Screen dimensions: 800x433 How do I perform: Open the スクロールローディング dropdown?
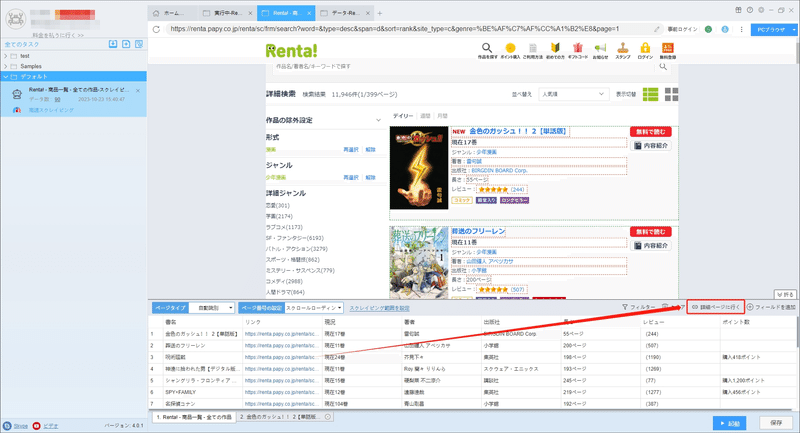(313, 308)
